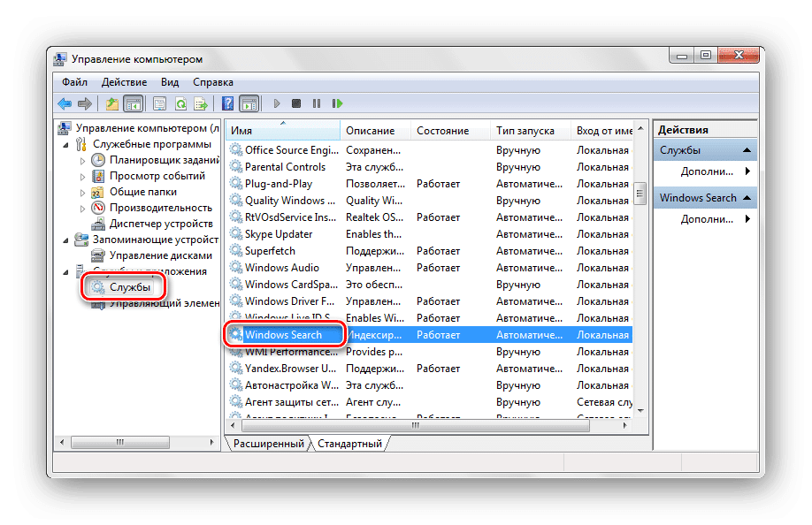Switch to the Стандартный tab
The image size is (812, 525).
pyautogui.click(x=349, y=444)
